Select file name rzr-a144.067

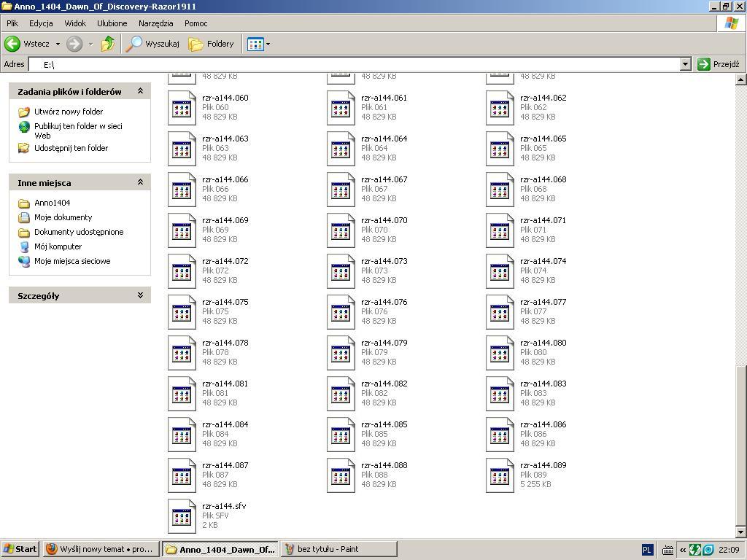coord(384,180)
